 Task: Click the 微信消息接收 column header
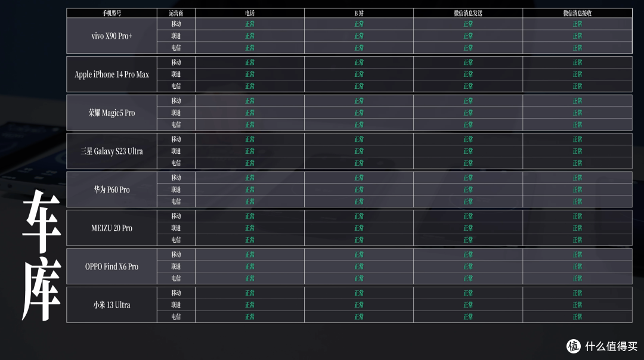577,13
